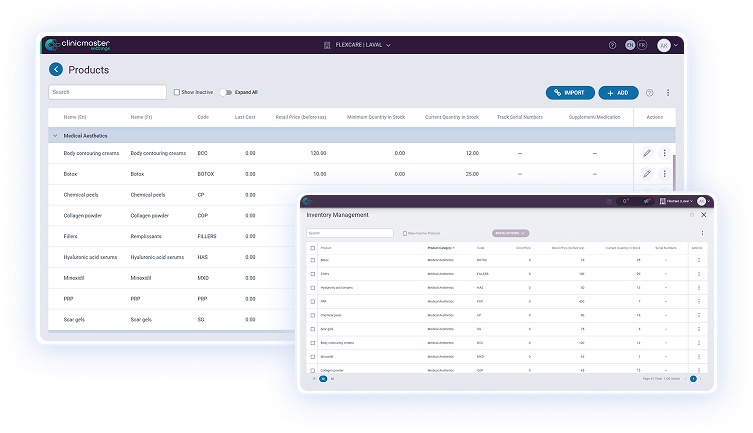The height and width of the screenshot is (433, 753).
Task: Toggle the Expand All switch
Action: coord(226,92)
